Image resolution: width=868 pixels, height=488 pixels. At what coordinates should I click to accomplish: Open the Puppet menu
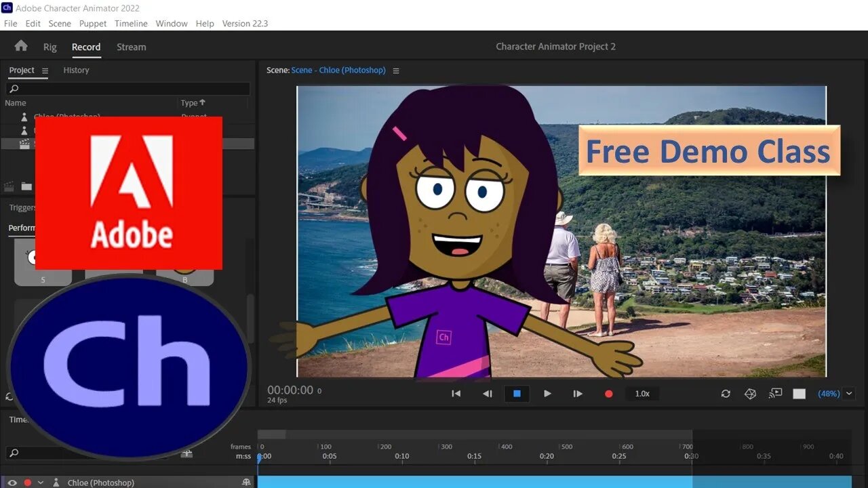point(93,23)
